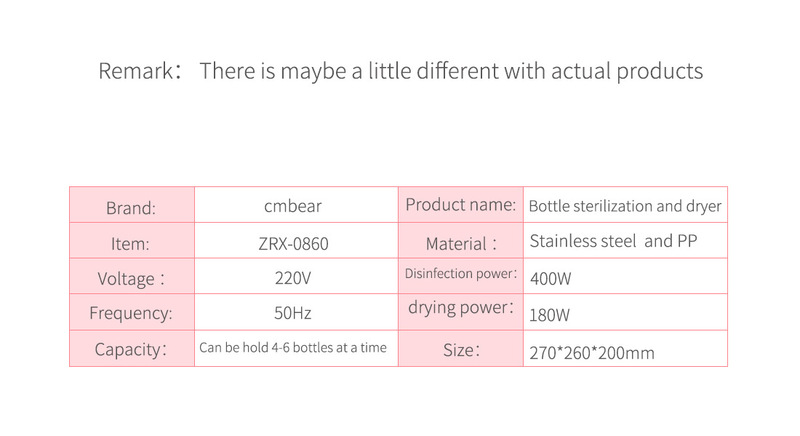Select the Capacity label cell

tap(131, 349)
